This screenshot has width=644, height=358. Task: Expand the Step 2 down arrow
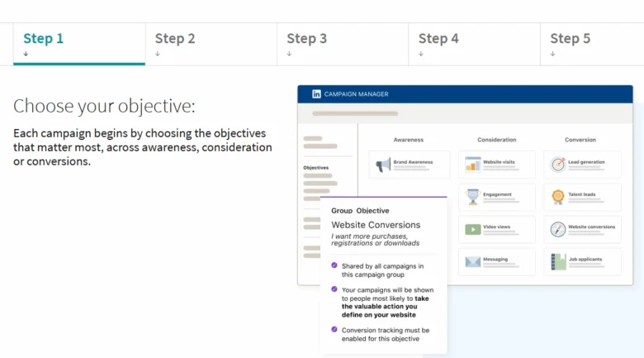click(158, 55)
